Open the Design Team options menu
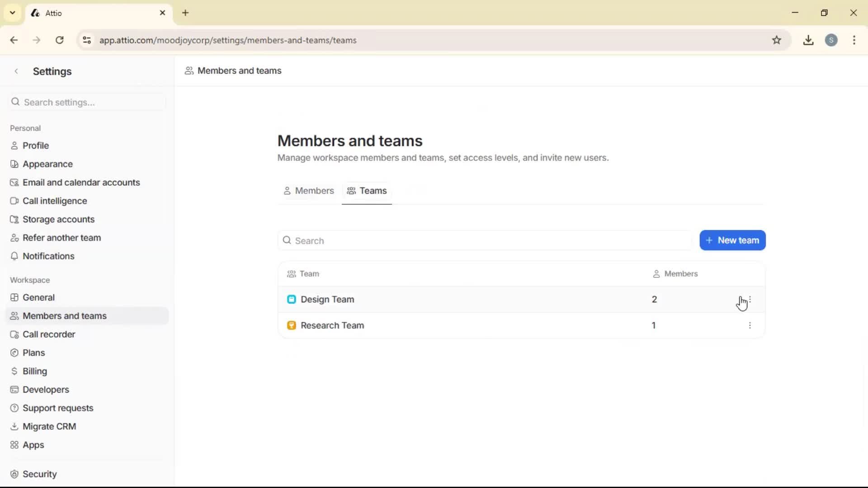Image resolution: width=868 pixels, height=488 pixels. (750, 299)
